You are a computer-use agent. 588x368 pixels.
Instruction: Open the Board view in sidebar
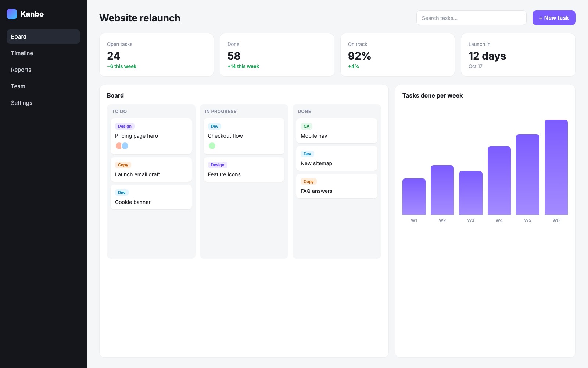[x=43, y=37]
